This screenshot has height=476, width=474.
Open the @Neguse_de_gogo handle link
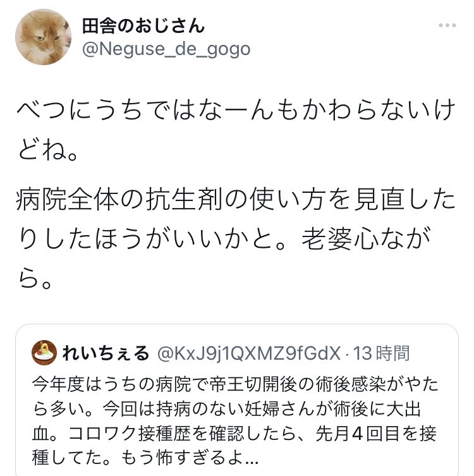coord(166,49)
